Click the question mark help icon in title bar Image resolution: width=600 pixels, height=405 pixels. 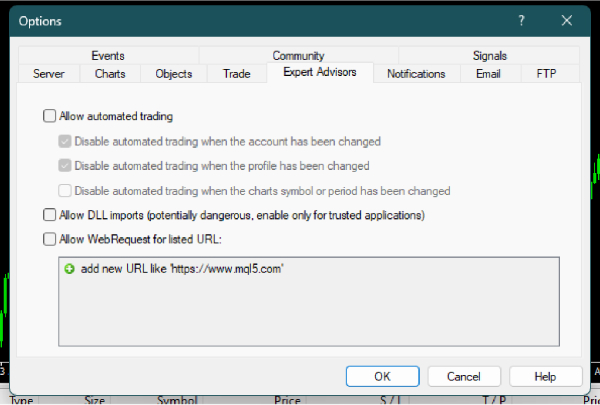[x=521, y=21]
